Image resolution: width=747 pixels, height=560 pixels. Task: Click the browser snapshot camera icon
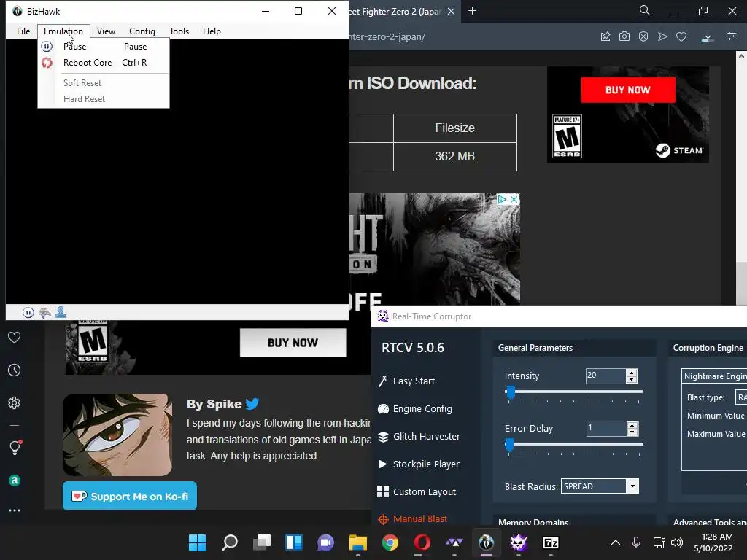pyautogui.click(x=624, y=36)
